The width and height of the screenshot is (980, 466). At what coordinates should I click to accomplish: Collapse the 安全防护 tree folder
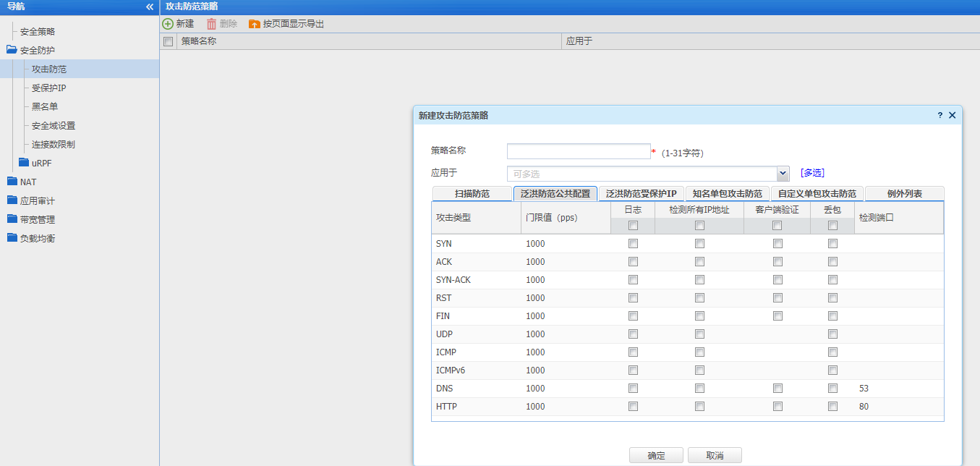point(12,51)
